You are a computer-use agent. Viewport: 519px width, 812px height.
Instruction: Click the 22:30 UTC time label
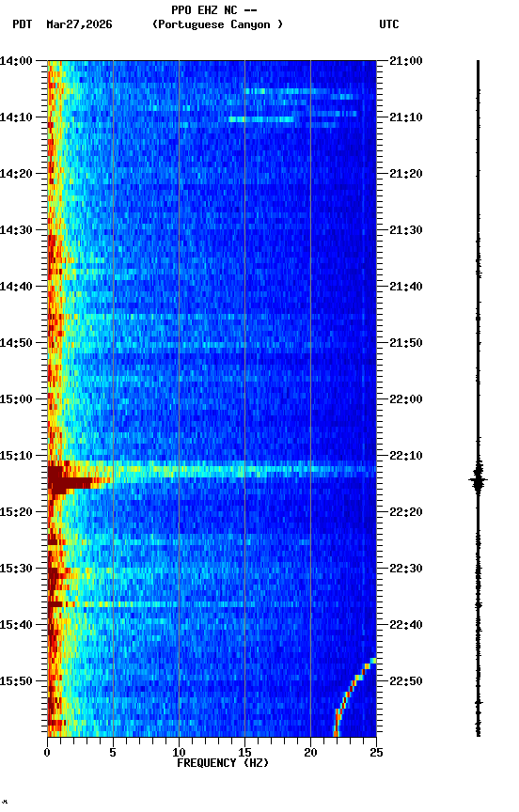tap(406, 570)
